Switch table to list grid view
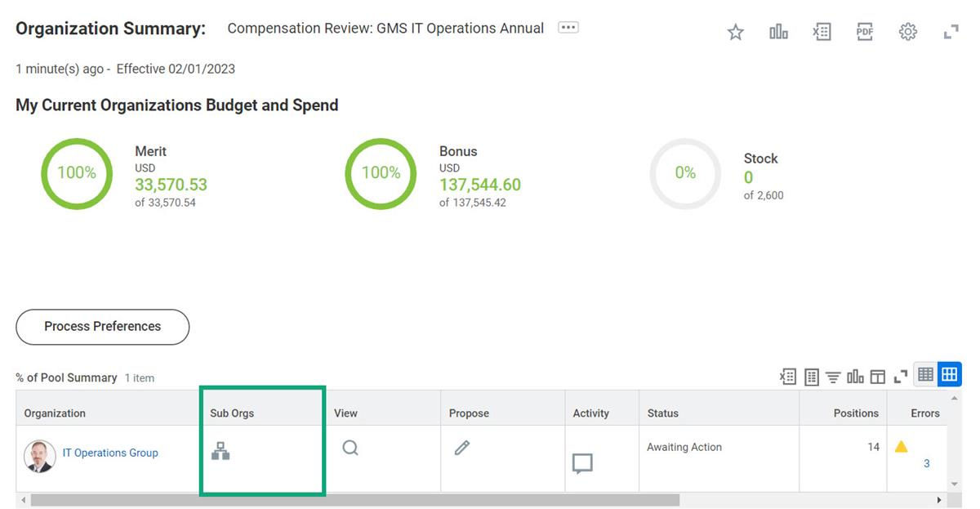The image size is (980, 509). click(925, 375)
